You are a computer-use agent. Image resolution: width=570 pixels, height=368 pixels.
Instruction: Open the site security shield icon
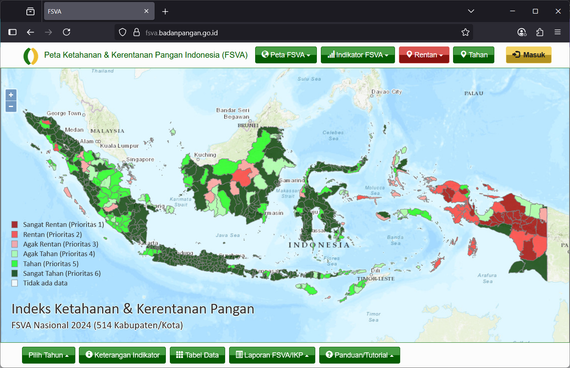pyautogui.click(x=123, y=32)
